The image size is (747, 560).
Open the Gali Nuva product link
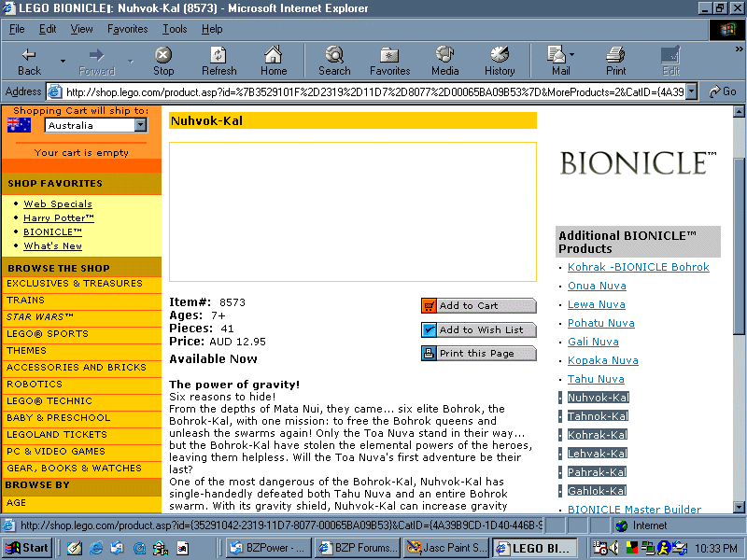593,342
